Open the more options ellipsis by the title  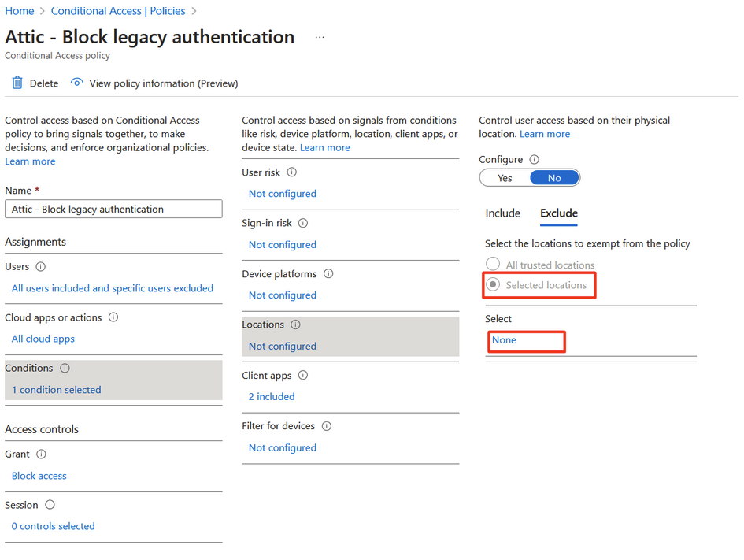(320, 37)
